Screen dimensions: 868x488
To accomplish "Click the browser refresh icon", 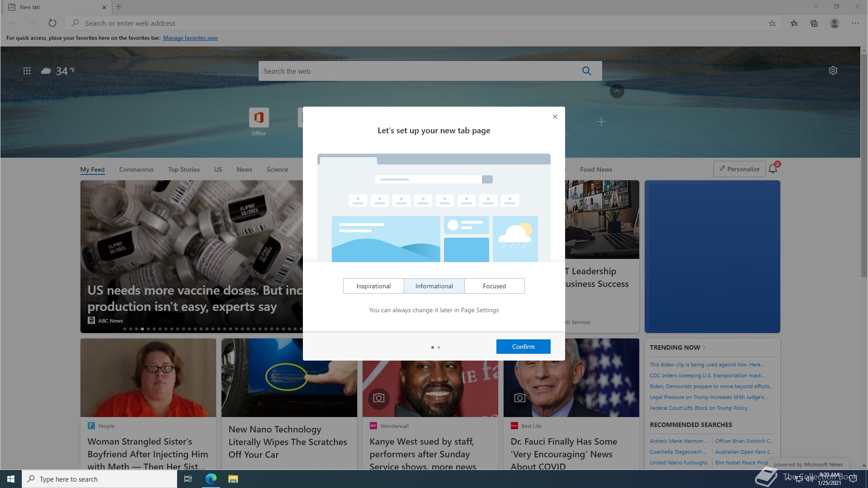I will 52,23.
